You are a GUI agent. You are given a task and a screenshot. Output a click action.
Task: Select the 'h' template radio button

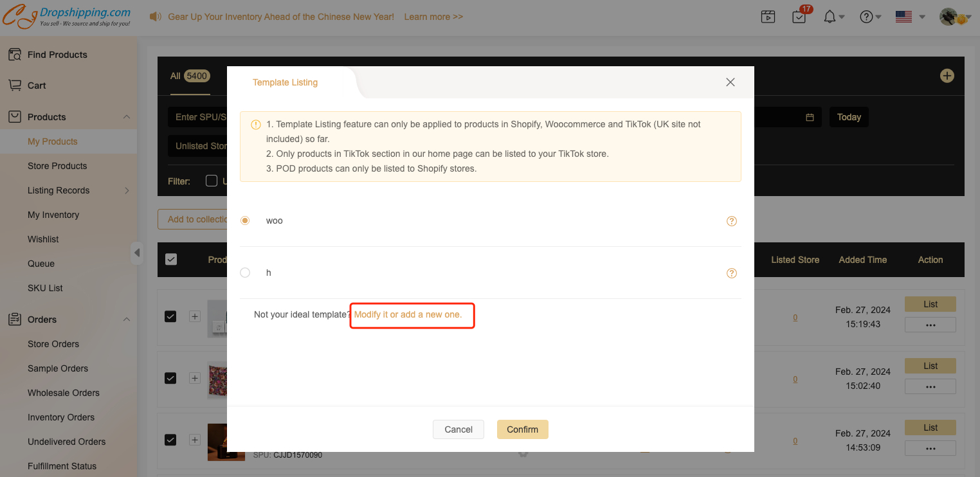(245, 273)
